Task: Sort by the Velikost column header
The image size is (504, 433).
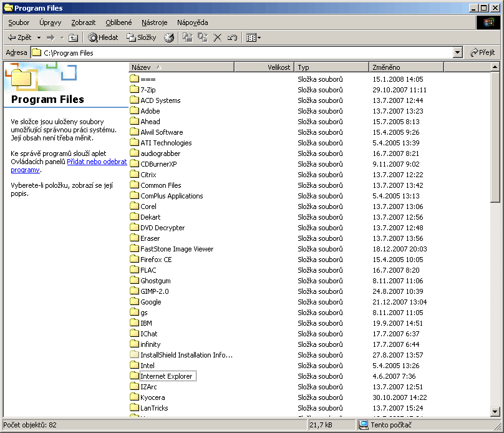Action: 264,67
